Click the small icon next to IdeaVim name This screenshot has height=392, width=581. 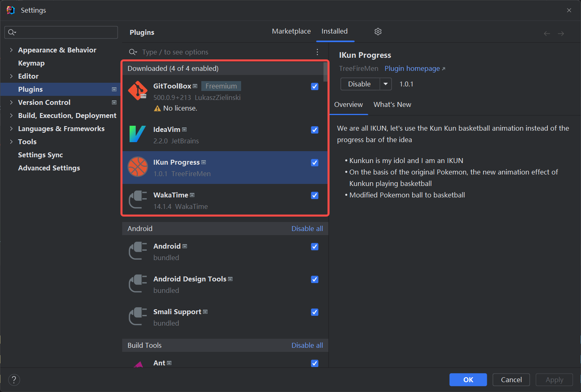pos(185,129)
